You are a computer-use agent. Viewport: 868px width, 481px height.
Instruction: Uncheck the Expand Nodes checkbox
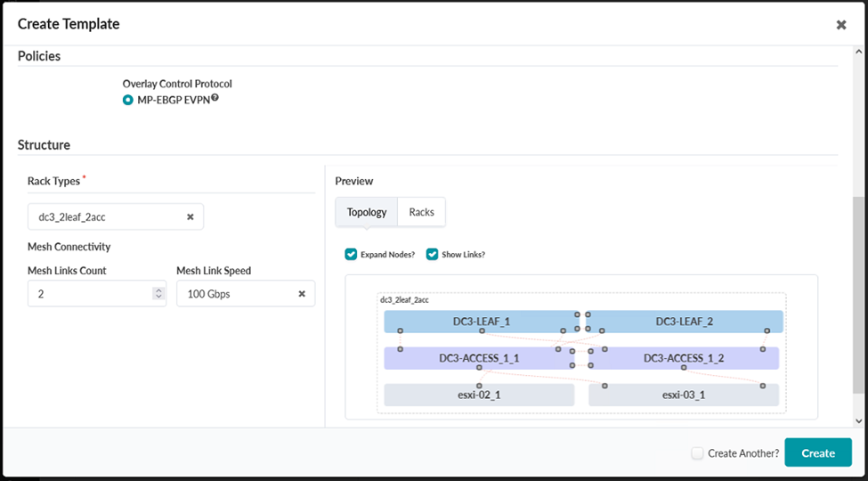pos(351,255)
